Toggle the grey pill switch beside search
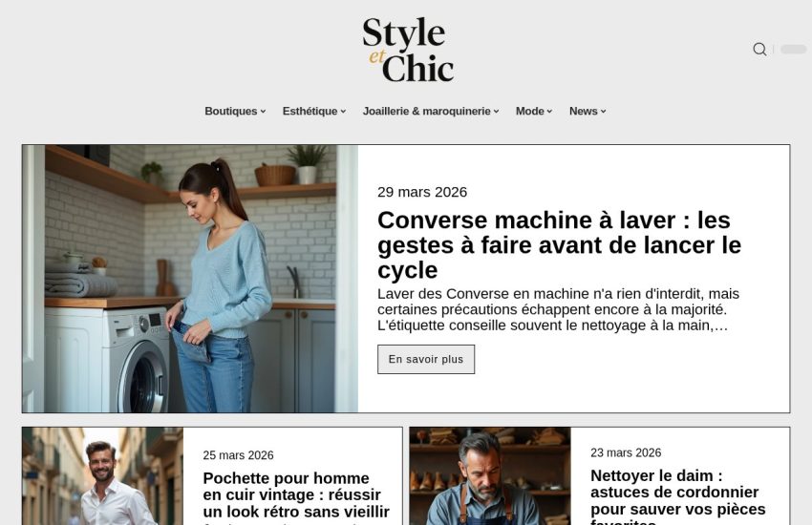The image size is (812, 525). point(793,49)
